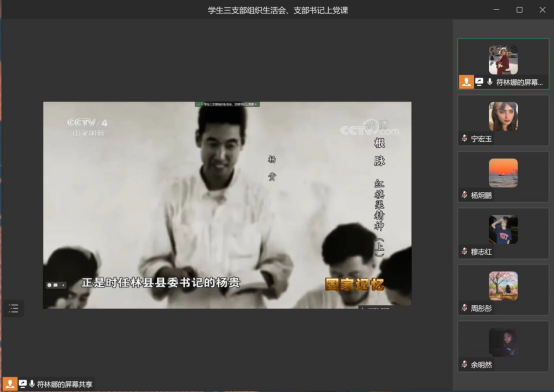Select 余明然's dark avatar thumbnail
Image resolution: width=554 pixels, height=392 pixels.
pos(503,342)
